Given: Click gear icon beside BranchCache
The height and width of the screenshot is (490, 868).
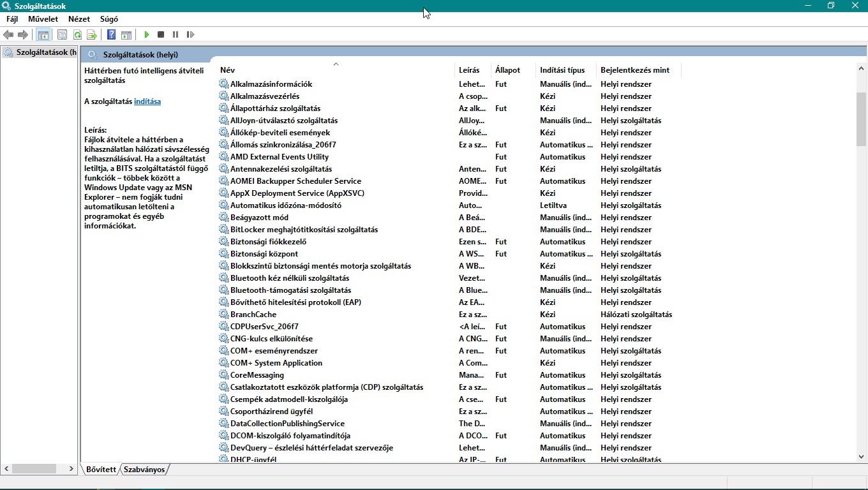Looking at the screenshot, I should [x=223, y=314].
